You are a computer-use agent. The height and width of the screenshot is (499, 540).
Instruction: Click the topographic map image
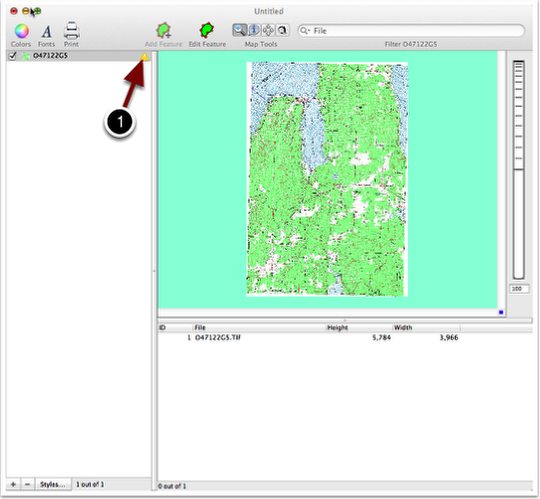pos(327,179)
